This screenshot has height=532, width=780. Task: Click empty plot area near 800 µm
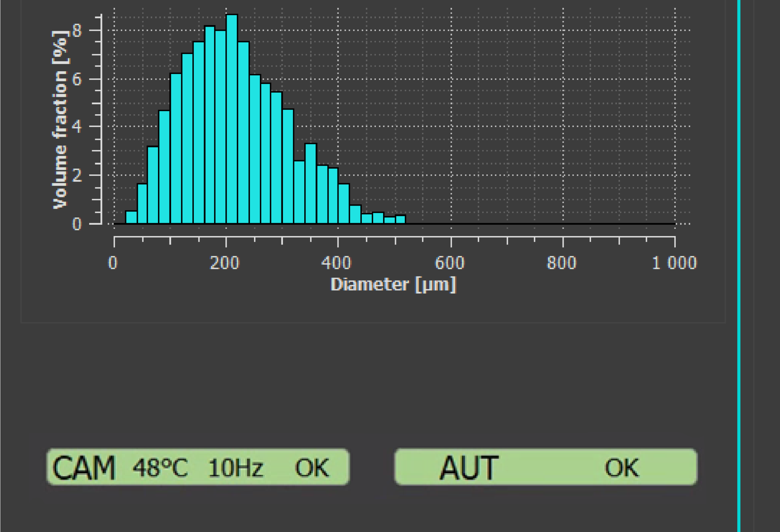pos(563,114)
